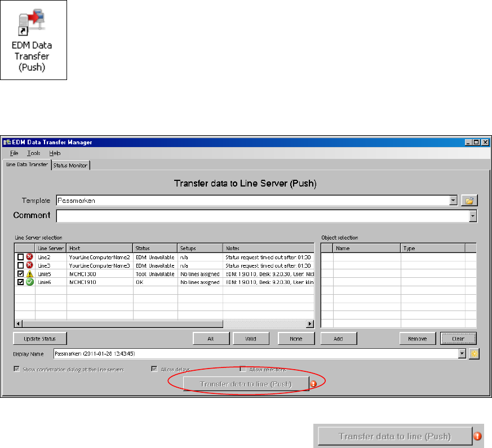Image resolution: width=492 pixels, height=448 pixels.
Task: Switch to the Status Monitor tab
Action: click(x=70, y=165)
